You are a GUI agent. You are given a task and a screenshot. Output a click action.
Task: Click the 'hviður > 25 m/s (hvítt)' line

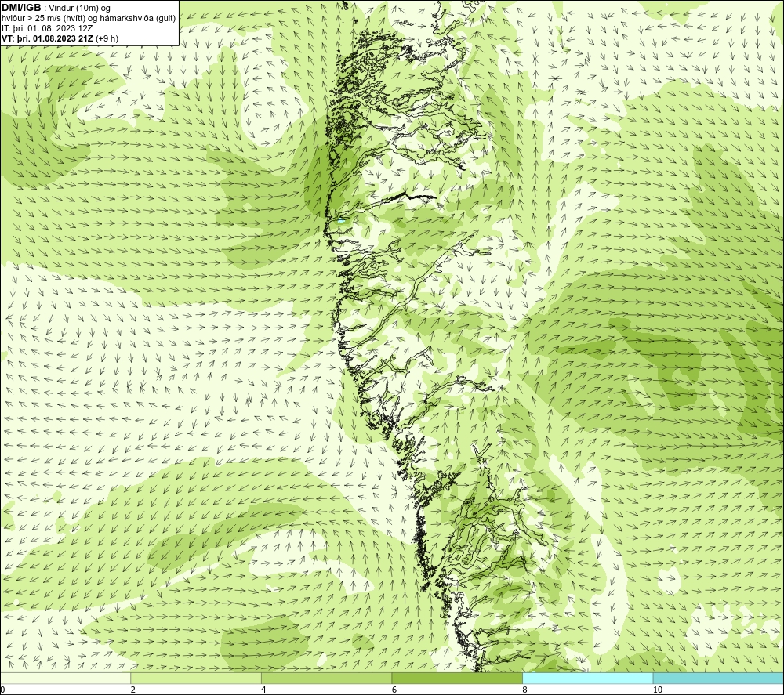click(43, 19)
